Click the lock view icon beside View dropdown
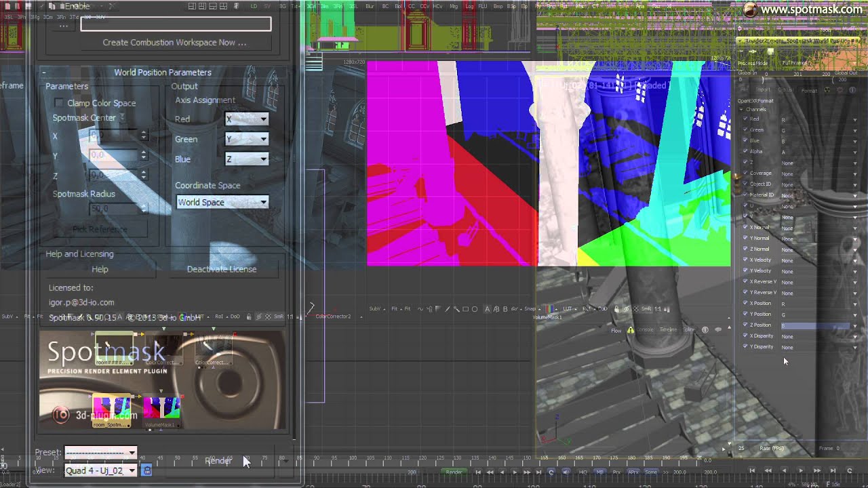 point(146,470)
